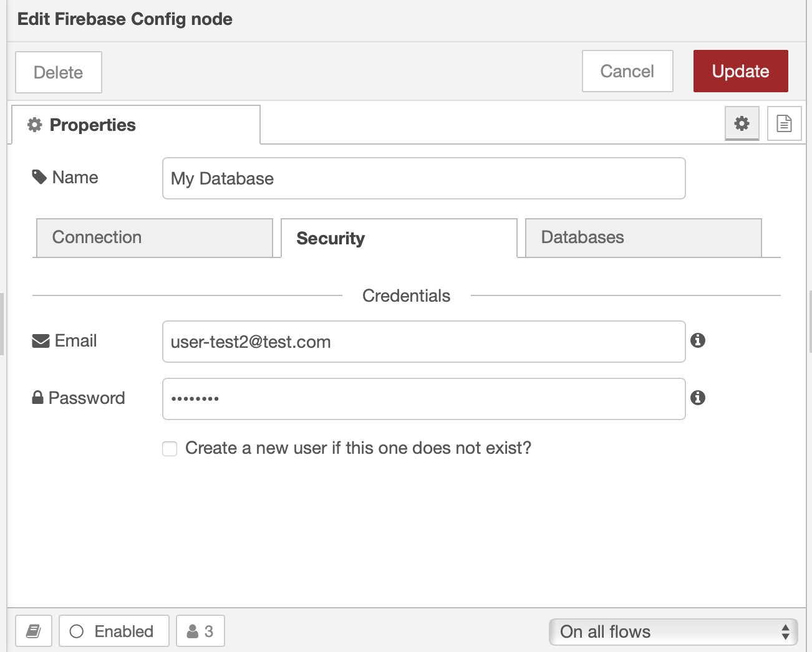The image size is (812, 652).
Task: Open the Databases tab
Action: [x=644, y=237]
